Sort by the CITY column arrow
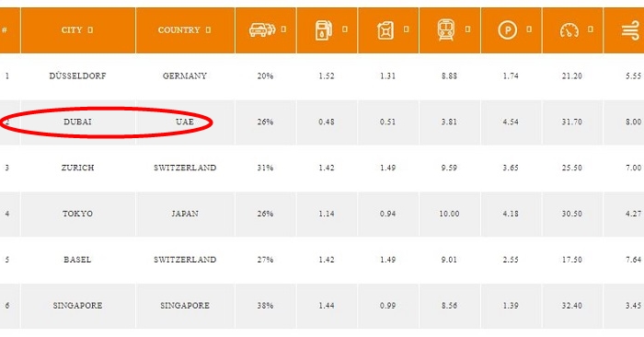This screenshot has width=644, height=337. coord(90,30)
